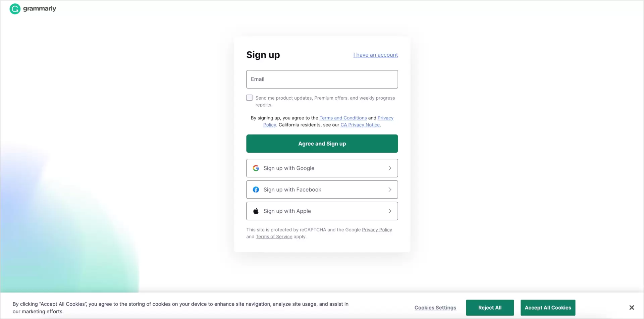
Task: Open Cookies Settings
Action: [435, 308]
